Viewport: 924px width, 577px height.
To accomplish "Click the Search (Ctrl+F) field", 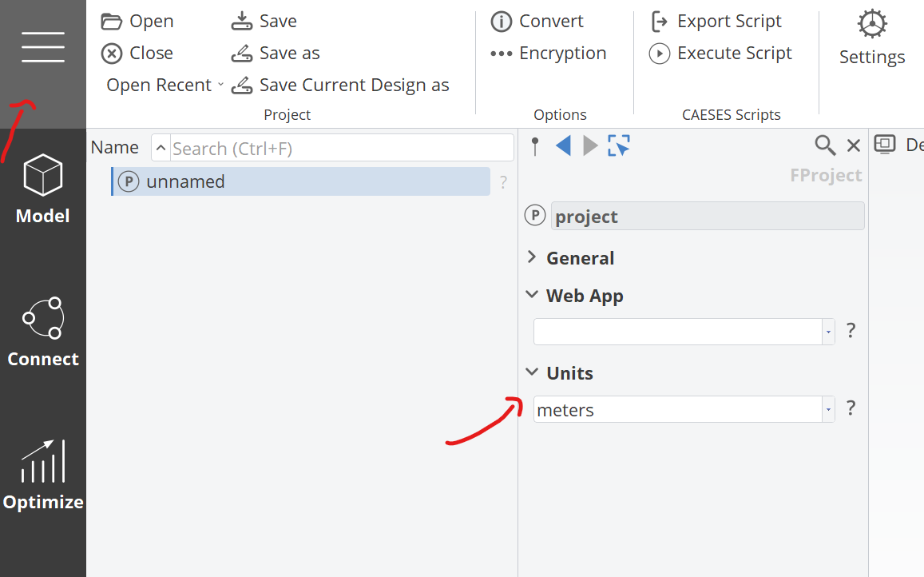I will (341, 148).
